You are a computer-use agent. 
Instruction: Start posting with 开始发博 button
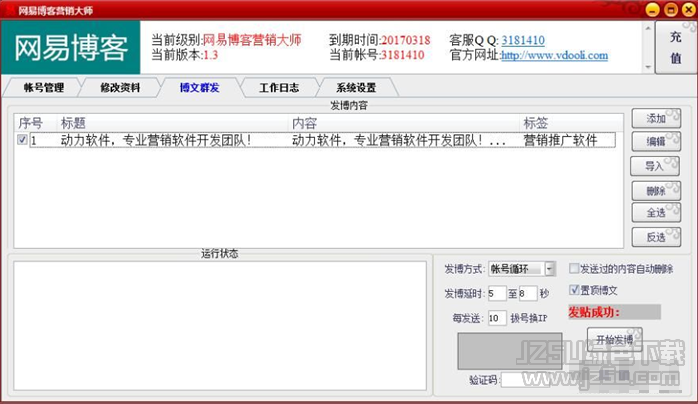(x=614, y=340)
